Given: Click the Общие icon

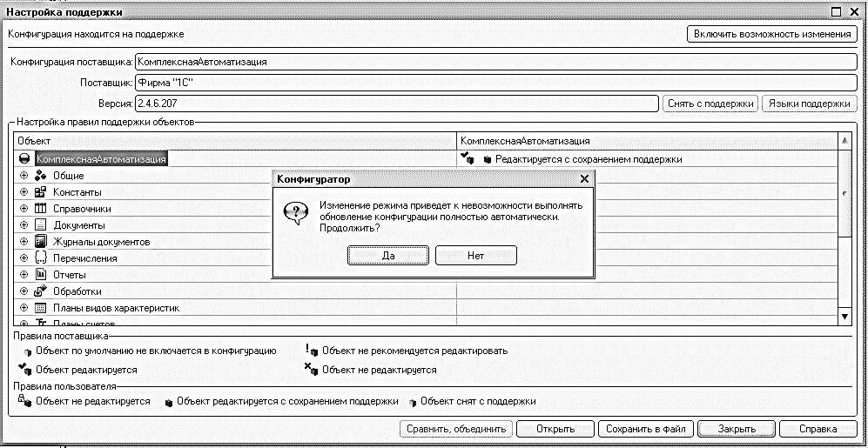Looking at the screenshot, I should coord(40,176).
